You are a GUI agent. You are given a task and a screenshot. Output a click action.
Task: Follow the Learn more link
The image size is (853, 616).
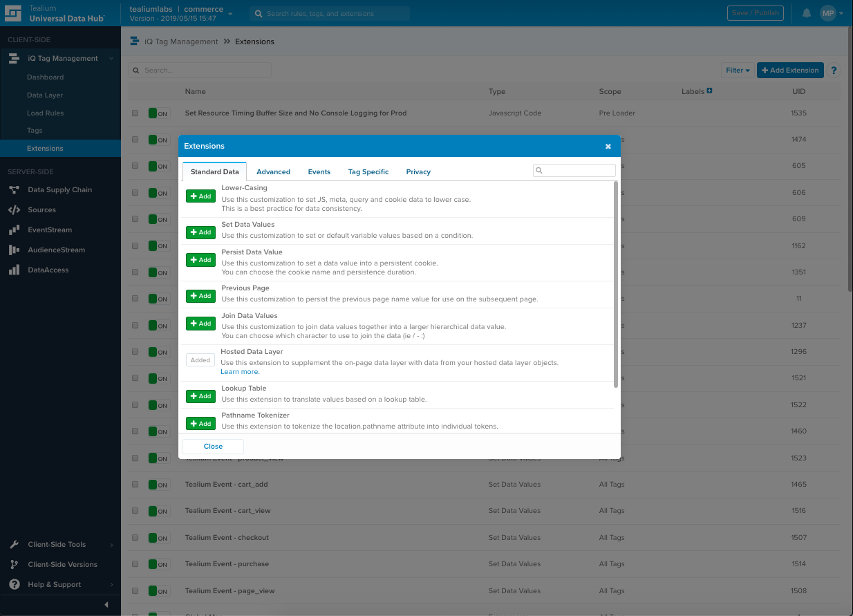pyautogui.click(x=240, y=372)
